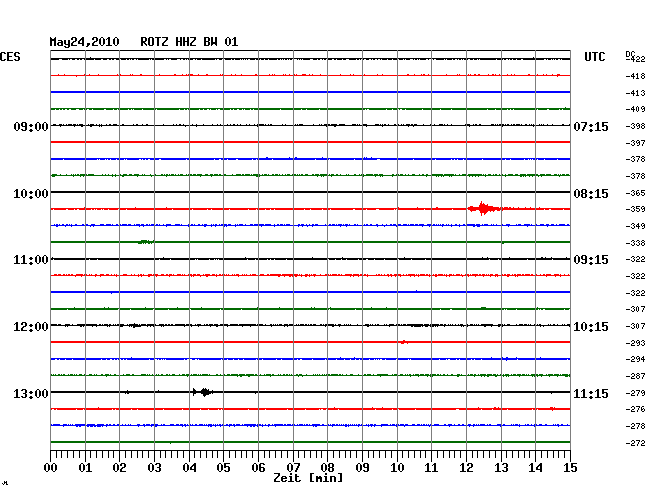Select minute tick label "08"

(327, 468)
